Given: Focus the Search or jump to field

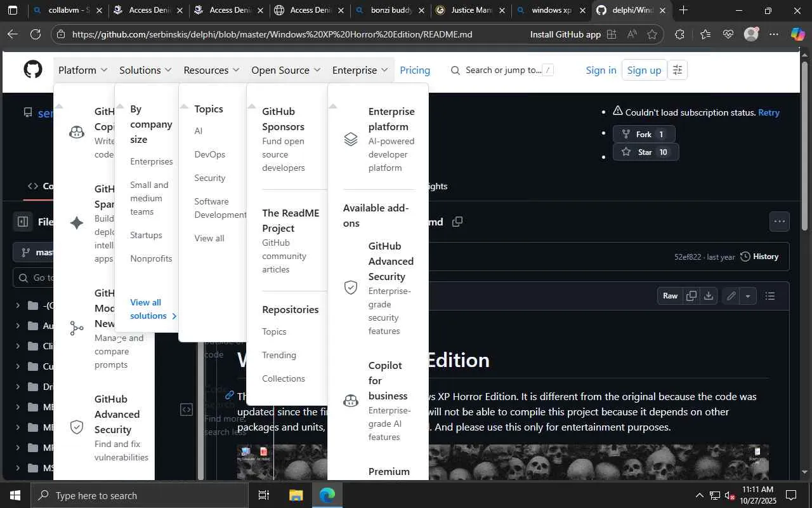Looking at the screenshot, I should coord(502,70).
